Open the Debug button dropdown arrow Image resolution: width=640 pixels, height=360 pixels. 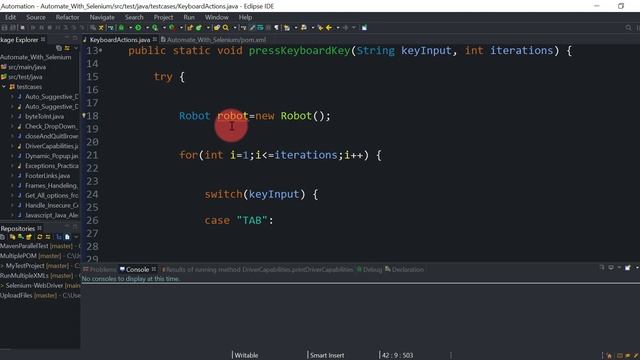(x=130, y=28)
